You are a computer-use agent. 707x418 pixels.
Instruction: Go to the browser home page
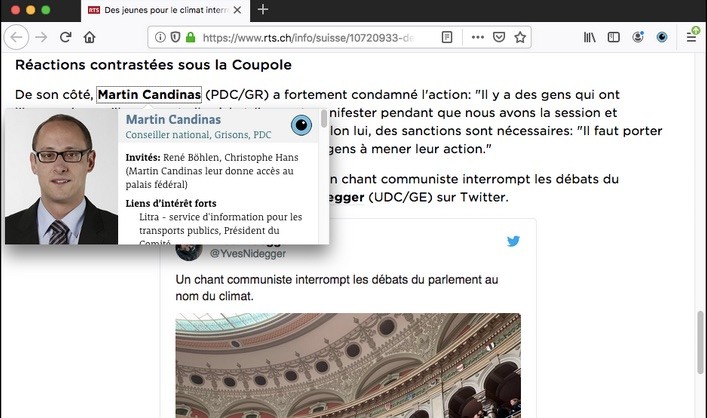click(90, 37)
